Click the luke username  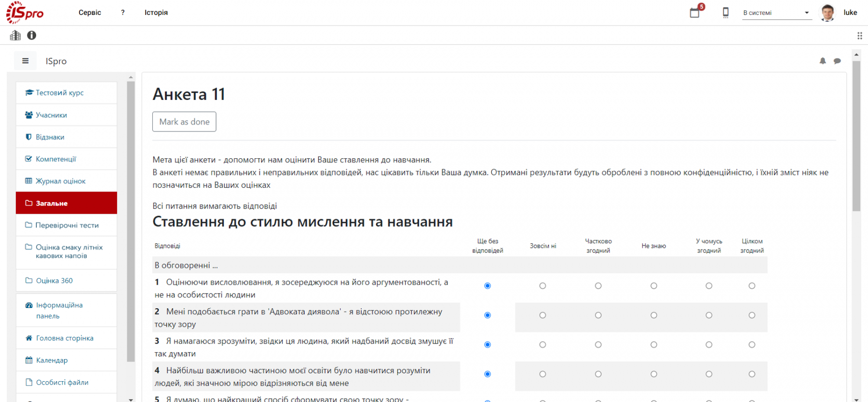(x=850, y=13)
